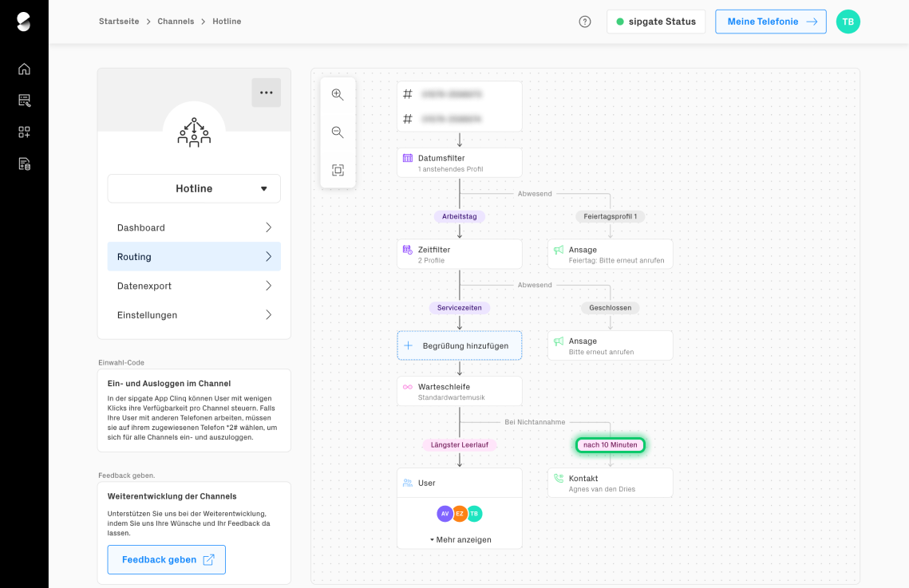Select Datenexport in channel menu
The height and width of the screenshot is (588, 909).
pos(194,286)
